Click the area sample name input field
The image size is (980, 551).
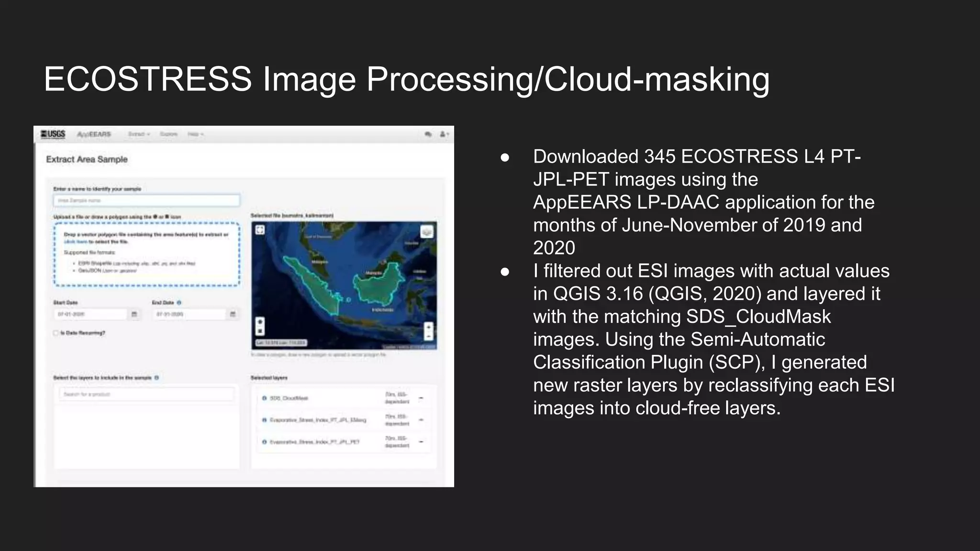point(146,200)
